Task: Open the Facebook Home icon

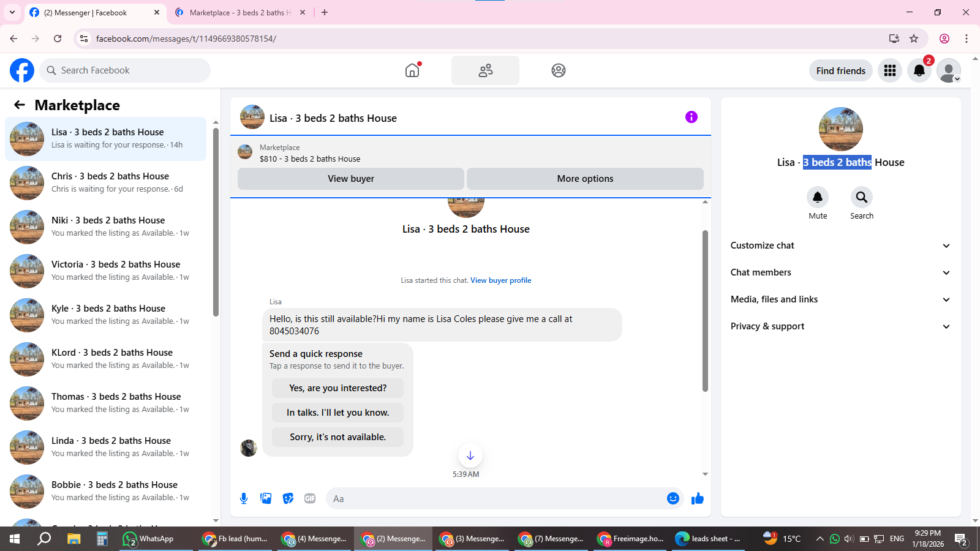Action: click(413, 70)
